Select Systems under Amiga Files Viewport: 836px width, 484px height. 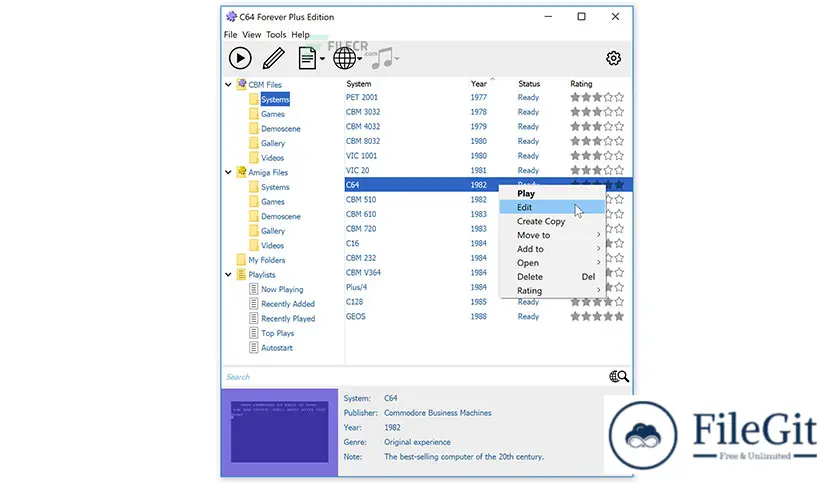[275, 187]
